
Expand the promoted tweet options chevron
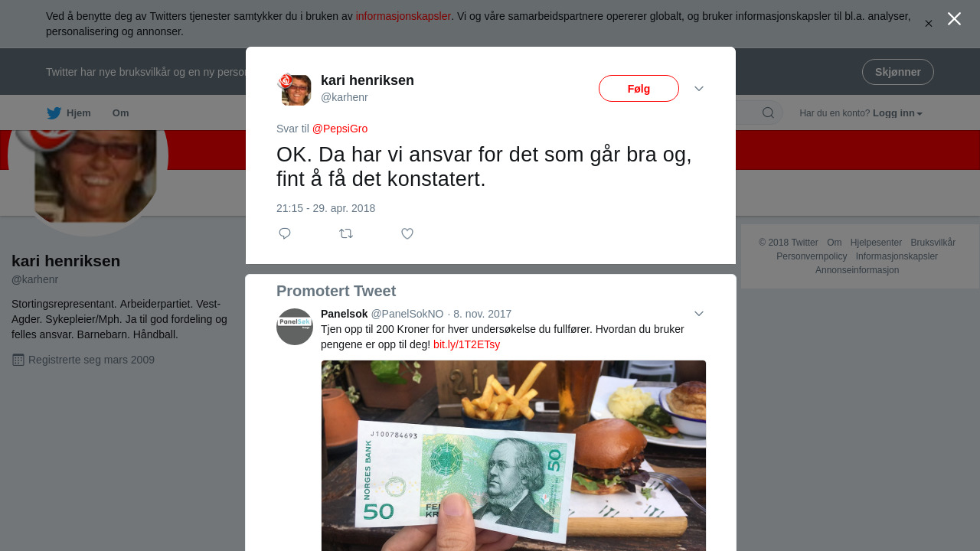coord(699,314)
